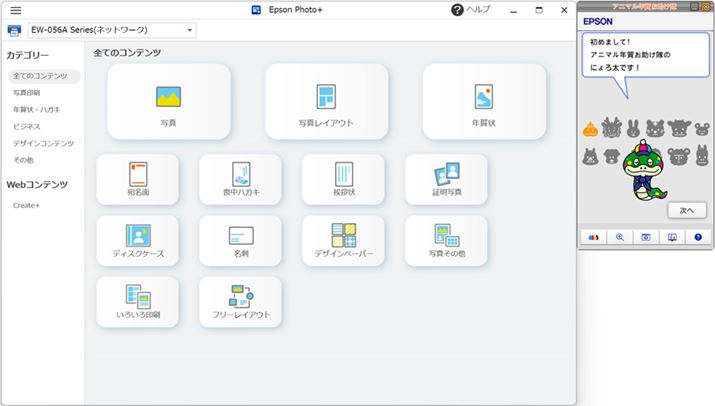
Task: Select 全てのコンテンツ category
Action: [x=40, y=76]
